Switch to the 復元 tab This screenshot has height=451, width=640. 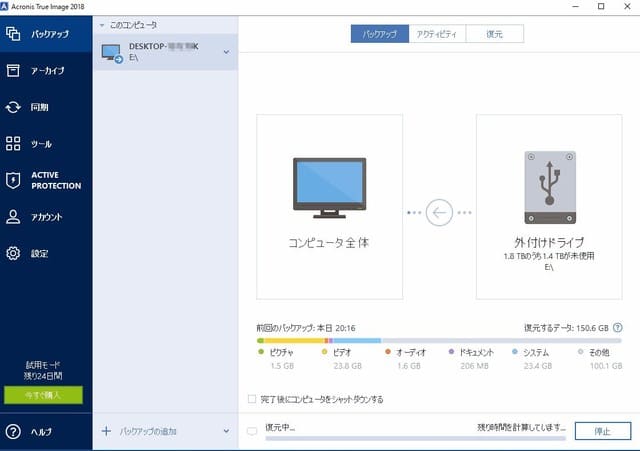click(x=494, y=34)
